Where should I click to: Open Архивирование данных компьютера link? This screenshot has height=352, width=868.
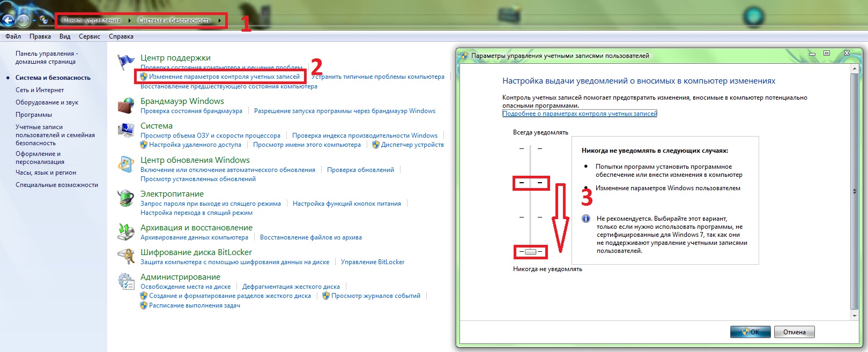194,237
